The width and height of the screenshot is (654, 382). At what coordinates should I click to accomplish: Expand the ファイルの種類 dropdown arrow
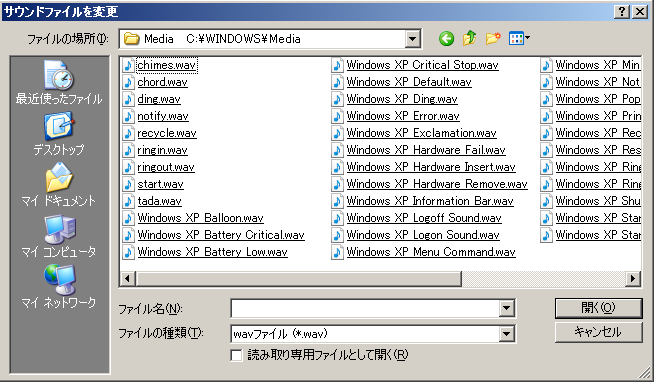point(506,334)
